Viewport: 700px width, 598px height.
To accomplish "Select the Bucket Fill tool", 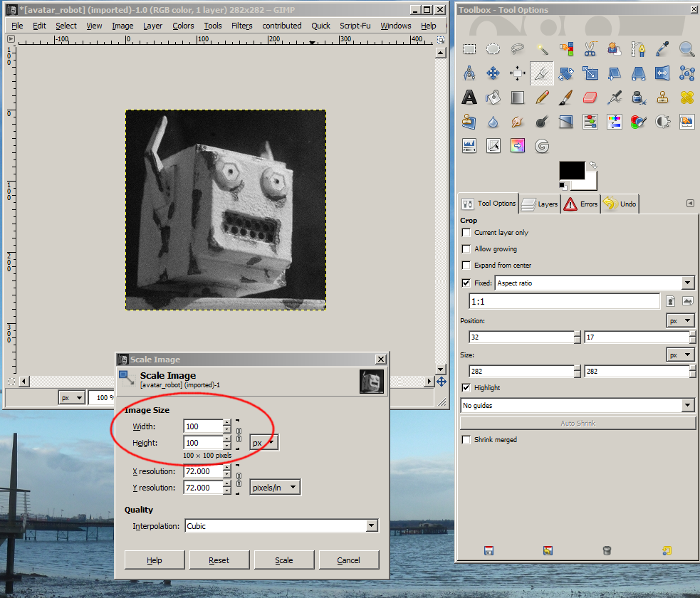I will pos(493,97).
